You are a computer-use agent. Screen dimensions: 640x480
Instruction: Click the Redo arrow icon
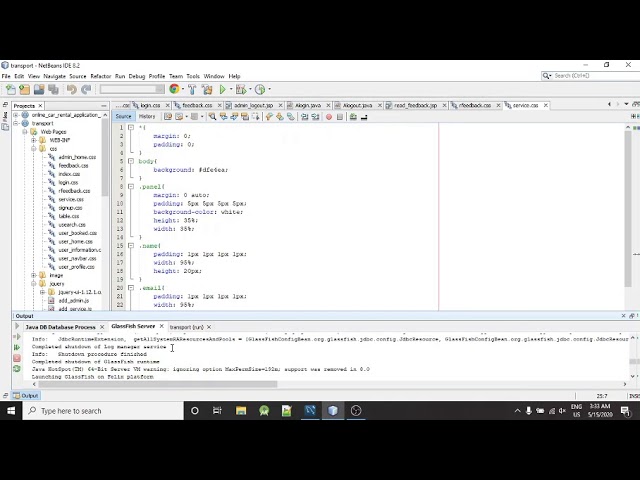pos(86,89)
